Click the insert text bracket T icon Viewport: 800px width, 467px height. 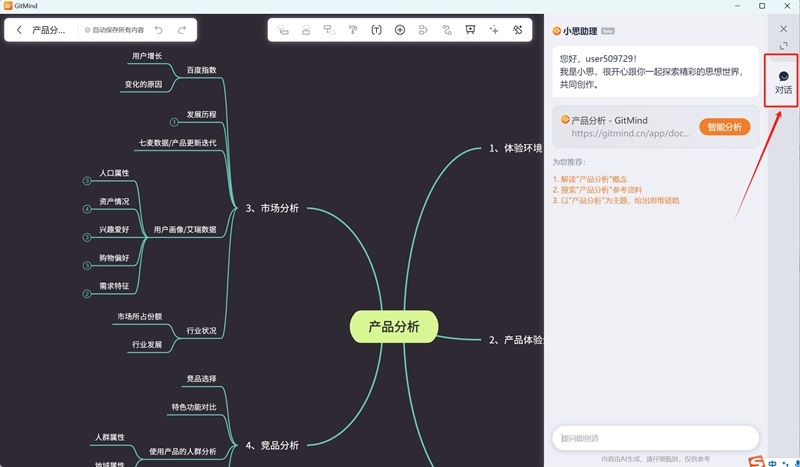[x=376, y=30]
